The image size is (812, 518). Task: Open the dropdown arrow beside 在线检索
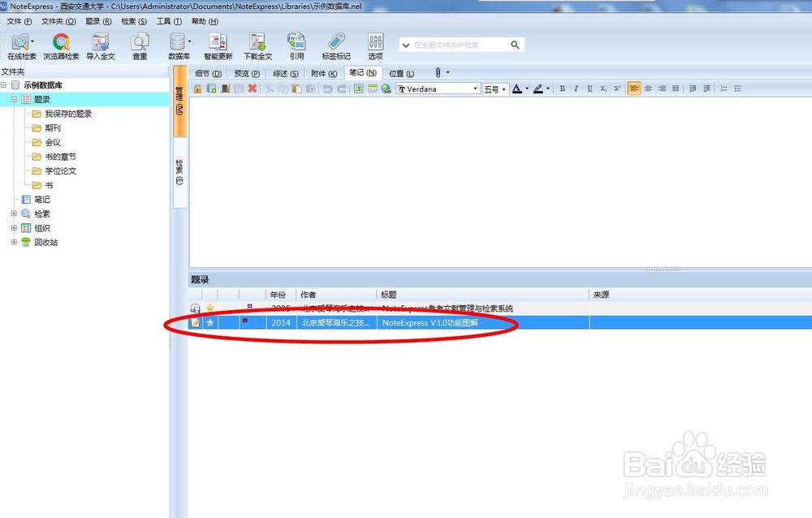click(x=32, y=41)
